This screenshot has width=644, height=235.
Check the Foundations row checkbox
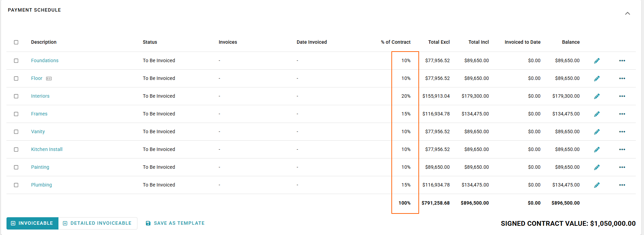click(x=16, y=61)
